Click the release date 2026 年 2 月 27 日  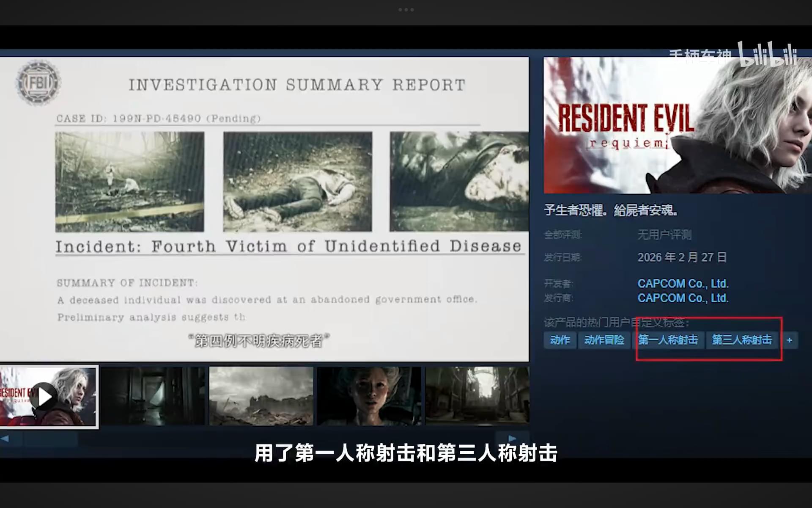682,257
